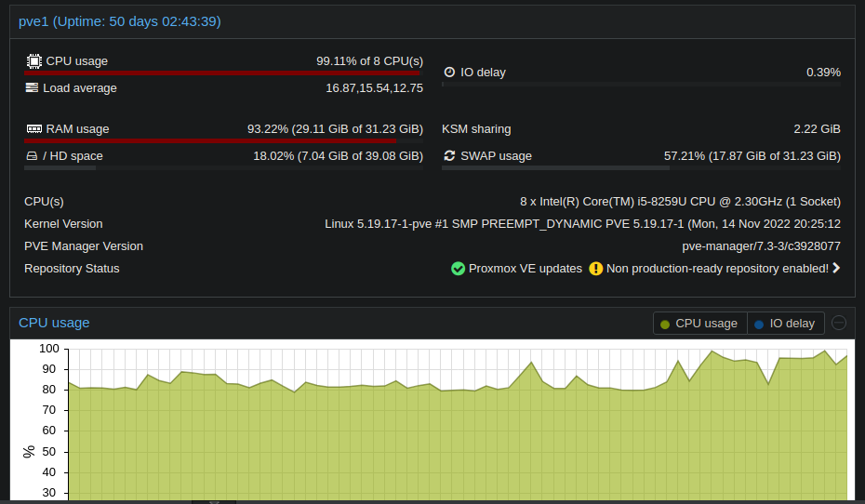Viewport: 865px width, 504px height.
Task: Click the pve-manager/7.3-3/c3928077 version text
Action: pos(761,246)
